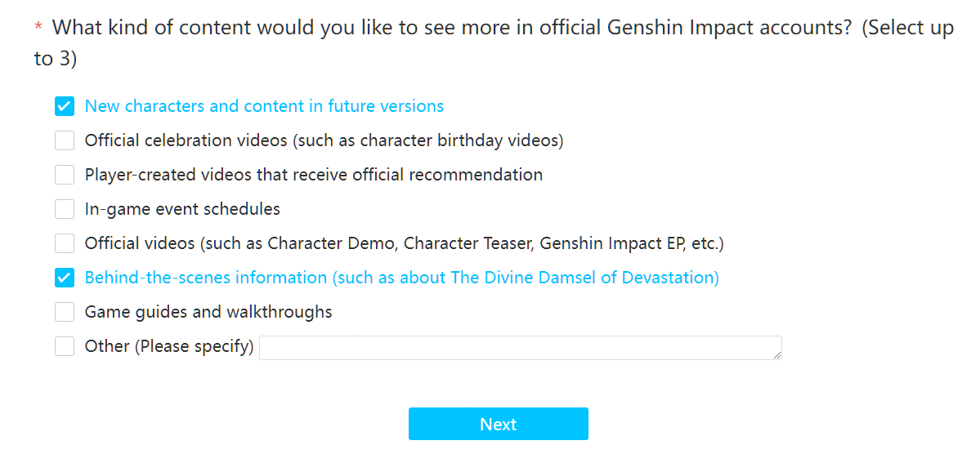The image size is (980, 454).
Task: Click the 'Behind-the-scenes information' blue label text
Action: click(401, 278)
